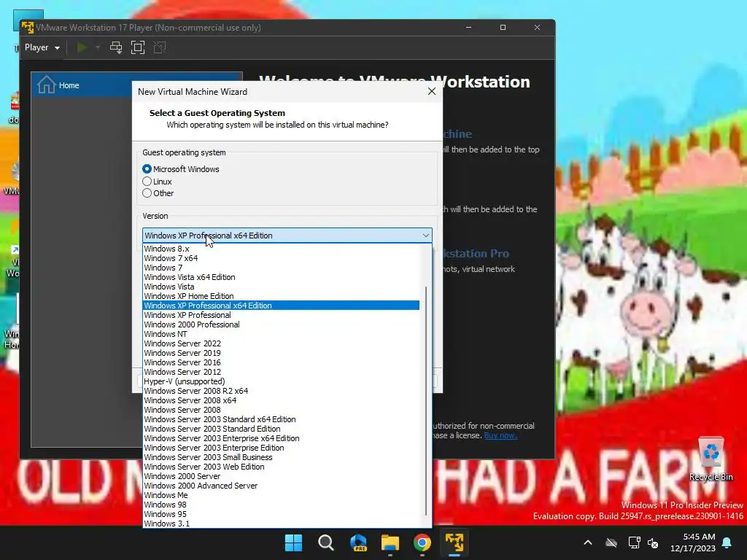This screenshot has height=560, width=747.
Task: Select Windows Server 2003 Enterprise Edition
Action: pos(281,448)
